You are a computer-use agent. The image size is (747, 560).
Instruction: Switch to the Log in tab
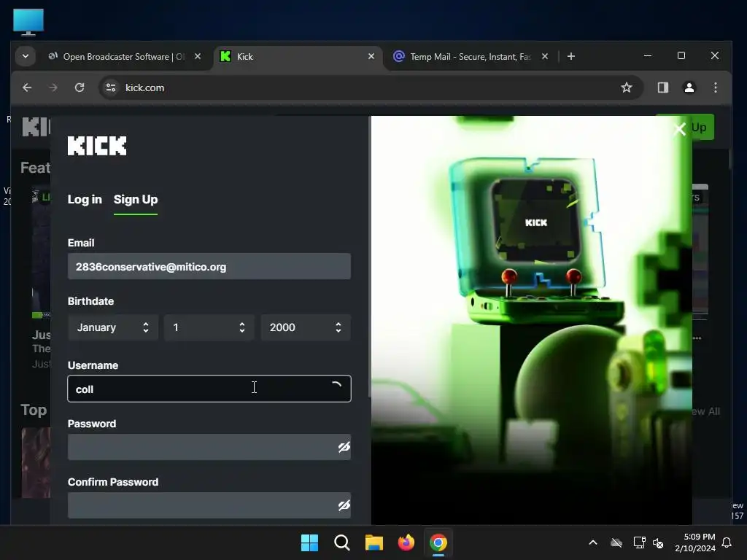click(85, 200)
